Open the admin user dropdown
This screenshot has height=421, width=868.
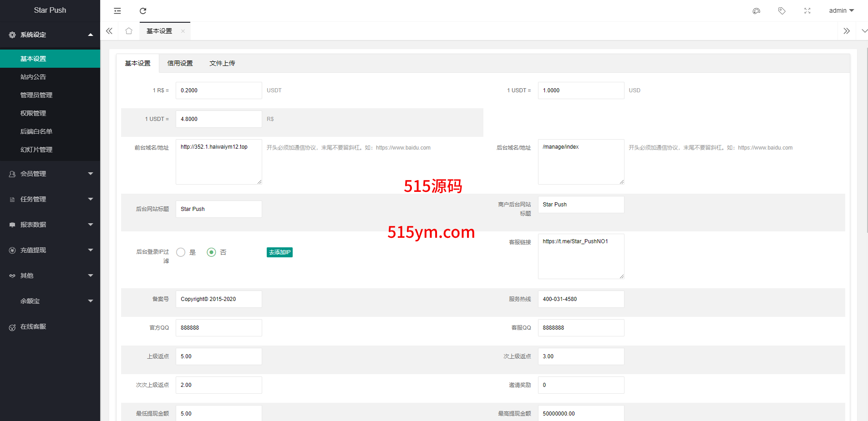(x=841, y=11)
